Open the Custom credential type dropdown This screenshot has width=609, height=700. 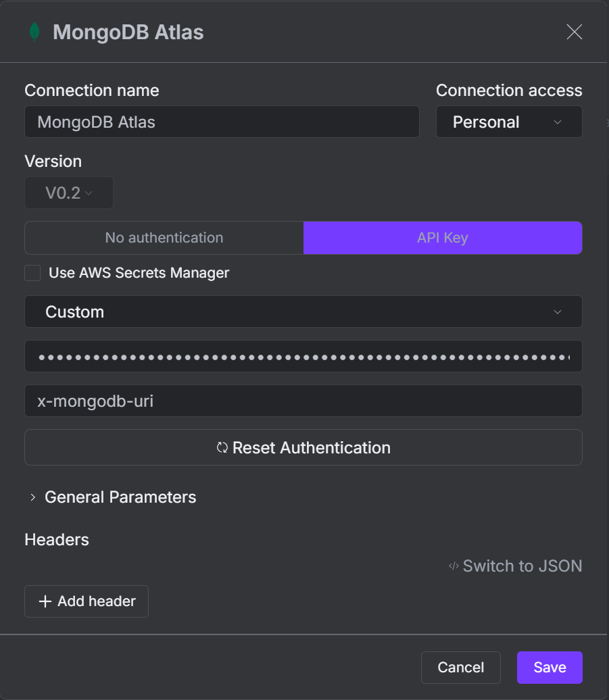point(303,311)
